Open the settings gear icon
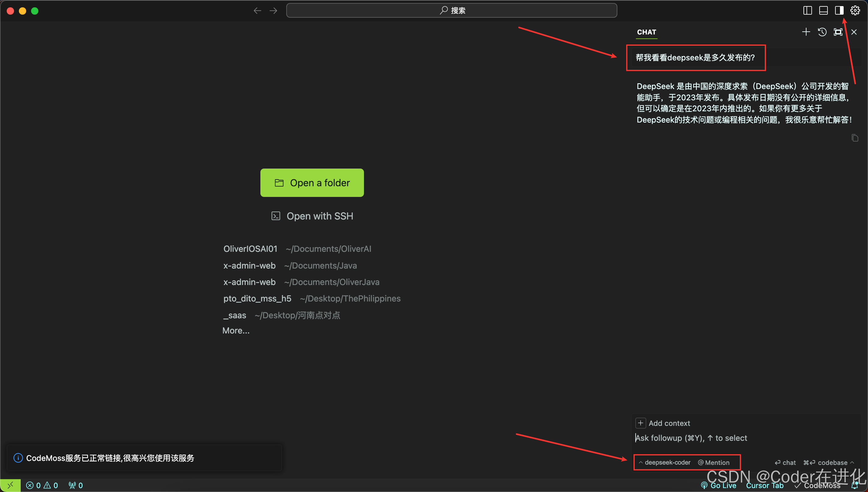Viewport: 868px width, 492px height. coord(855,10)
